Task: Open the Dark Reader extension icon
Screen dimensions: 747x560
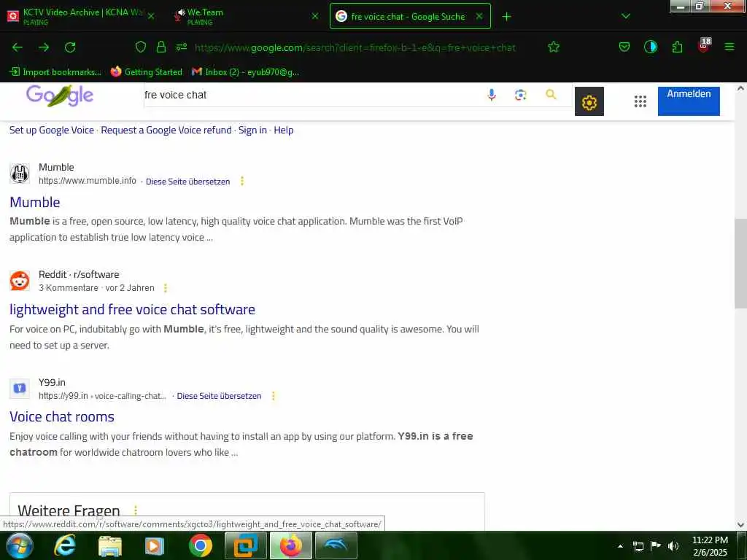Action: point(650,47)
